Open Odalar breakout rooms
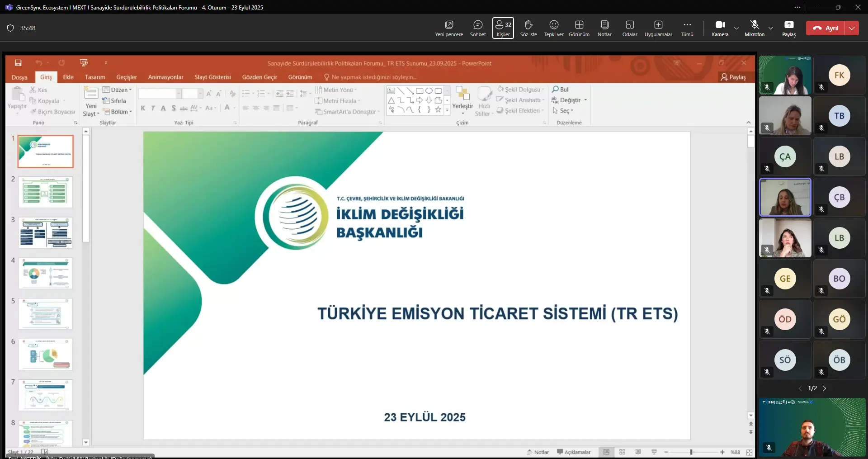This screenshot has height=459, width=868. pyautogui.click(x=630, y=28)
